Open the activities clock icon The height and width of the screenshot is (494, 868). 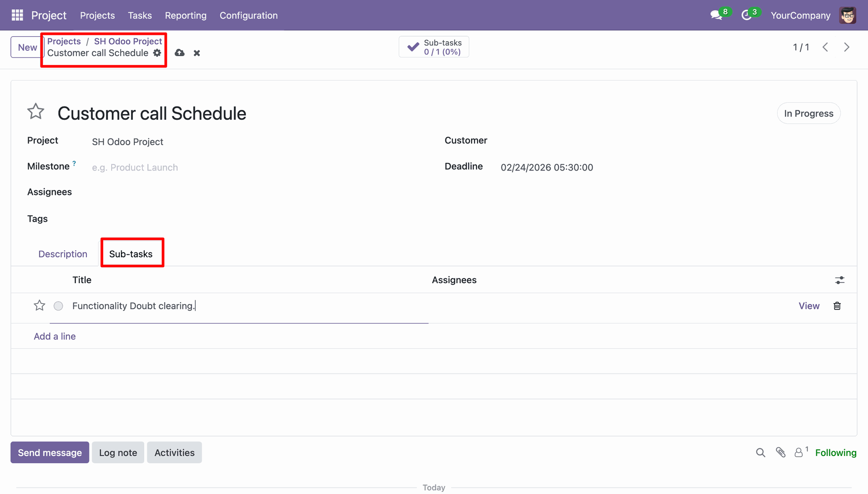point(746,15)
